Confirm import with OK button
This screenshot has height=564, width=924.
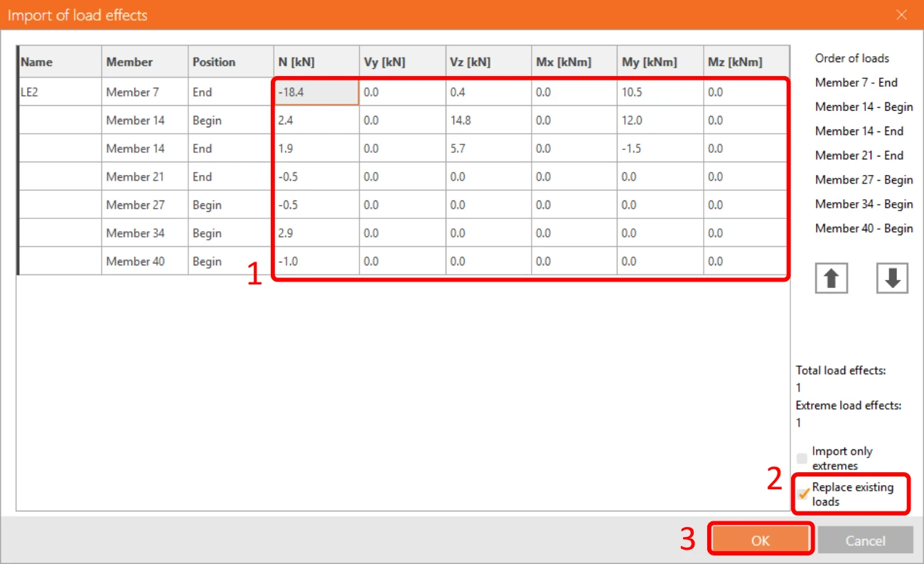click(x=761, y=541)
